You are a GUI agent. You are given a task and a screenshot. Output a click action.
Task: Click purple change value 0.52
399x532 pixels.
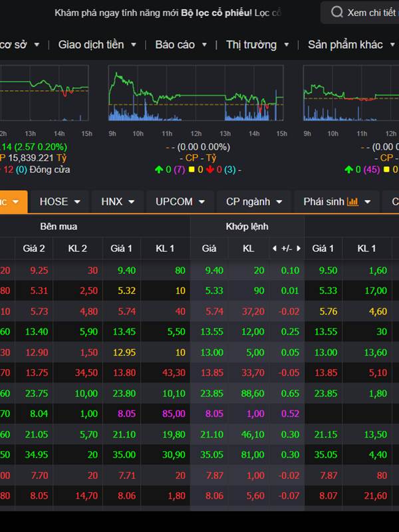[290, 414]
